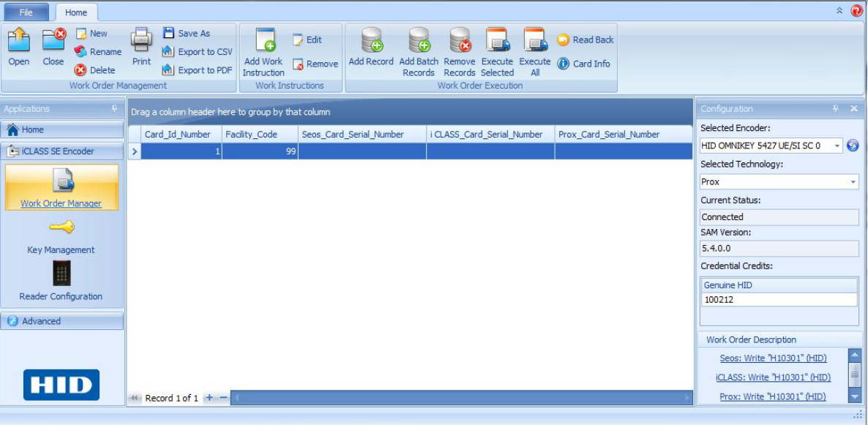
Task: Add Batch Records
Action: pos(419,53)
